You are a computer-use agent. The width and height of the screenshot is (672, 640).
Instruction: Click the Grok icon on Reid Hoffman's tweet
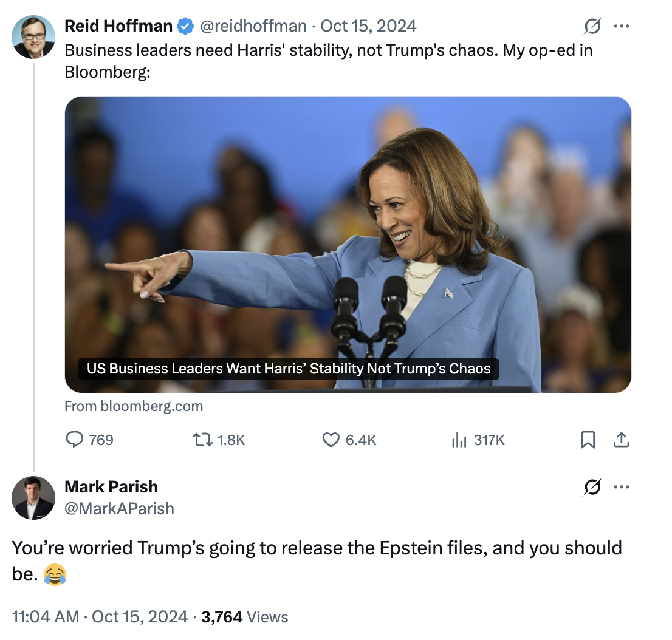(592, 26)
